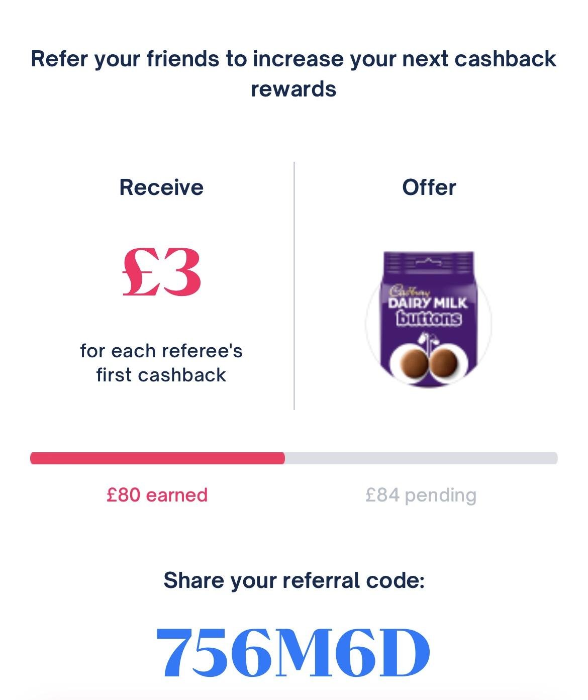Tap the vertical divider between Receive and Offer

(x=294, y=285)
